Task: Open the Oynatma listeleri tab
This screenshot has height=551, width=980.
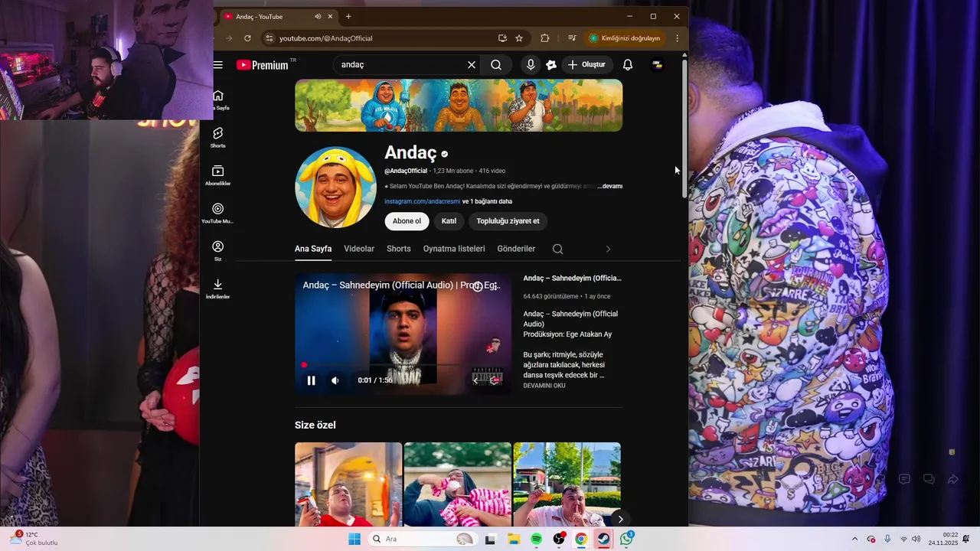Action: [454, 249]
